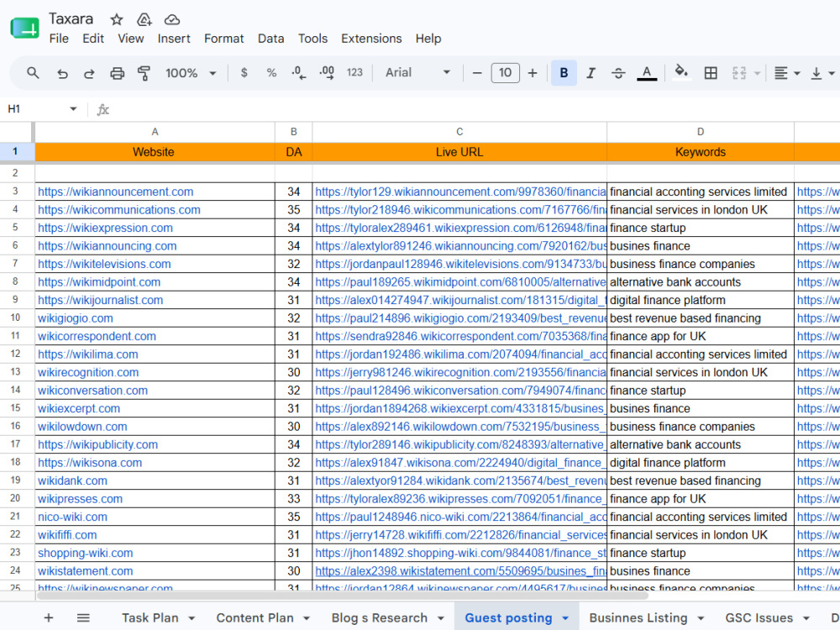
Task: Click the undo arrow
Action: click(62, 73)
